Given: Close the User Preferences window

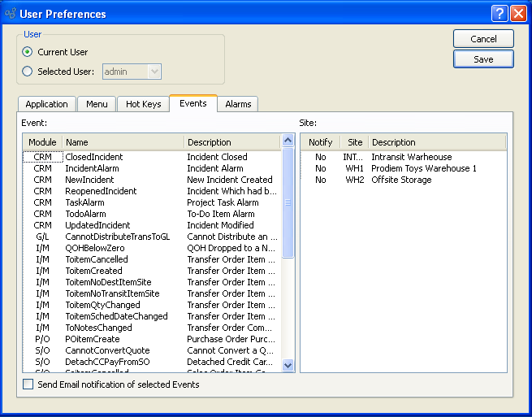Looking at the screenshot, I should pos(517,14).
